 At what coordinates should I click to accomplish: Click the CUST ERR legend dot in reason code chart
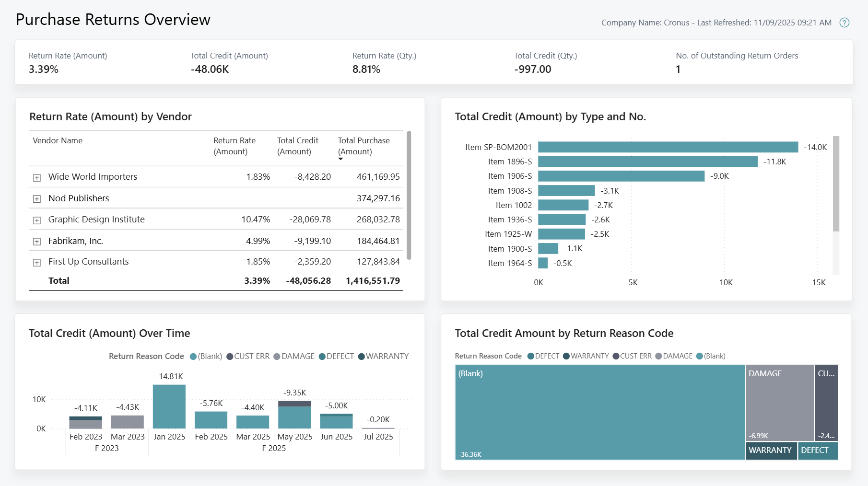(x=615, y=356)
